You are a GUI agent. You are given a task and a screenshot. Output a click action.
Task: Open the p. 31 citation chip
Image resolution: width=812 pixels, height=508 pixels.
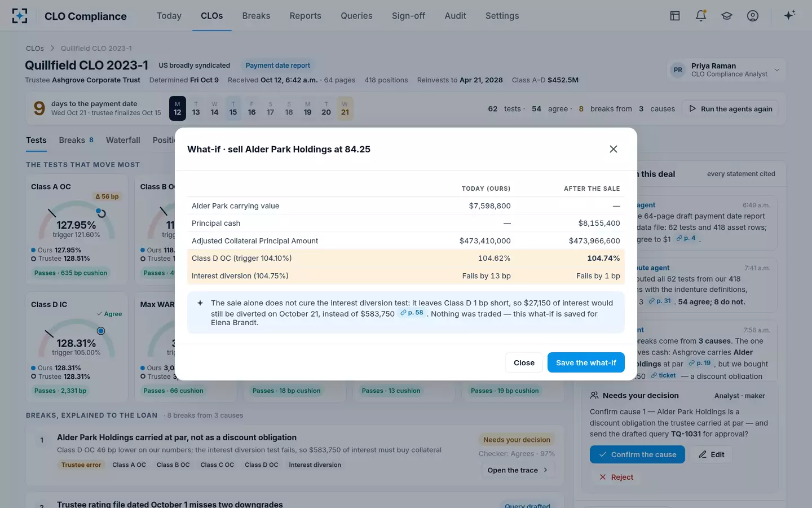[660, 301]
